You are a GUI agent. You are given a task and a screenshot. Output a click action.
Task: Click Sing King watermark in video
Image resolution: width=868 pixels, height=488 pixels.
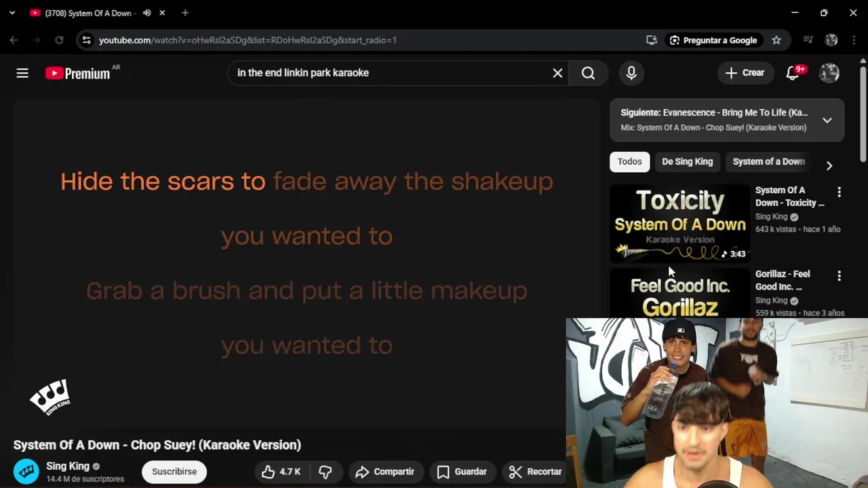coord(50,397)
